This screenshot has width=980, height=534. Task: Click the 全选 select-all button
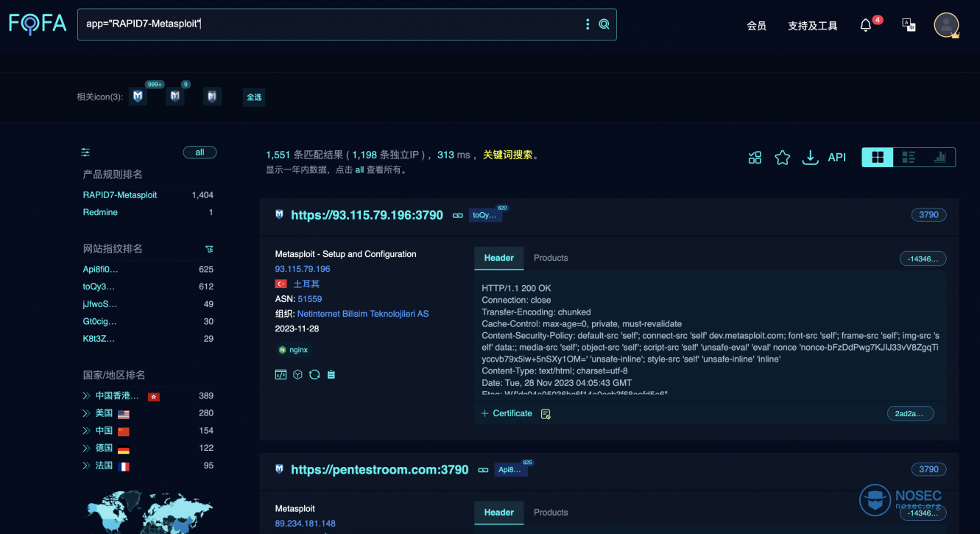254,97
